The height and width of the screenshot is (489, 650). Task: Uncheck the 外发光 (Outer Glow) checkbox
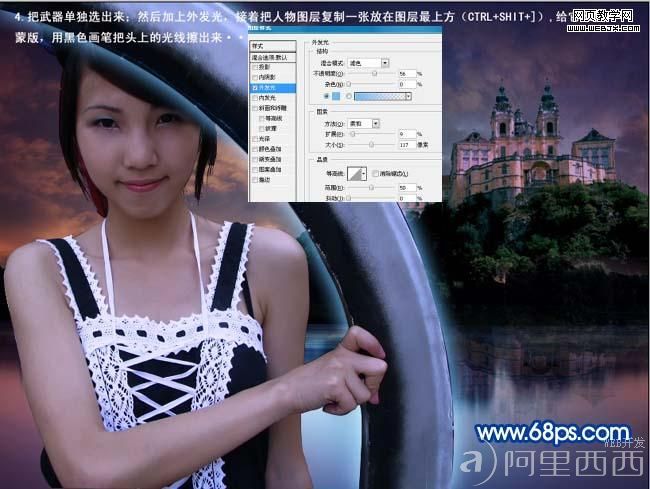(x=255, y=88)
